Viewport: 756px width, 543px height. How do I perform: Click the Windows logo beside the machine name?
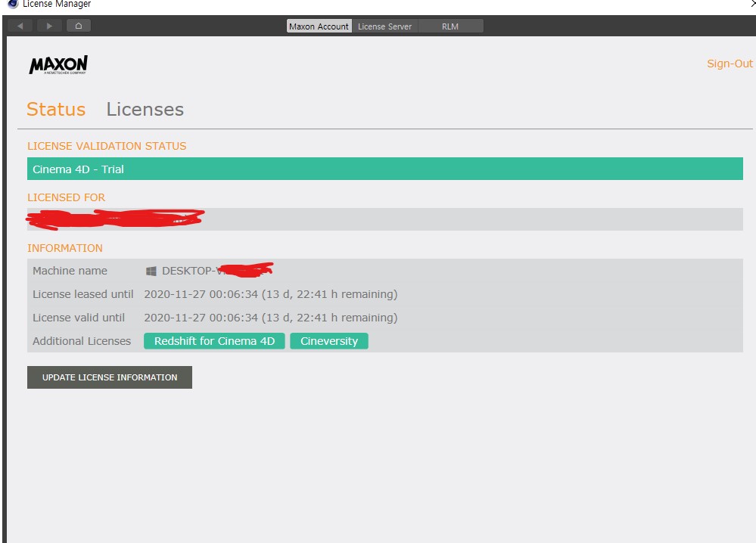point(151,271)
